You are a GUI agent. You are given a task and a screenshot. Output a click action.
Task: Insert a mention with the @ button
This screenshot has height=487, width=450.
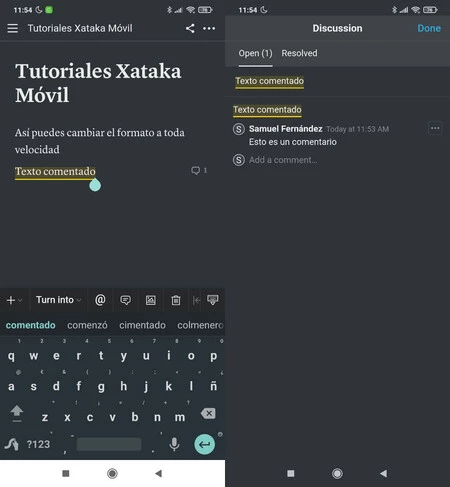click(x=100, y=300)
